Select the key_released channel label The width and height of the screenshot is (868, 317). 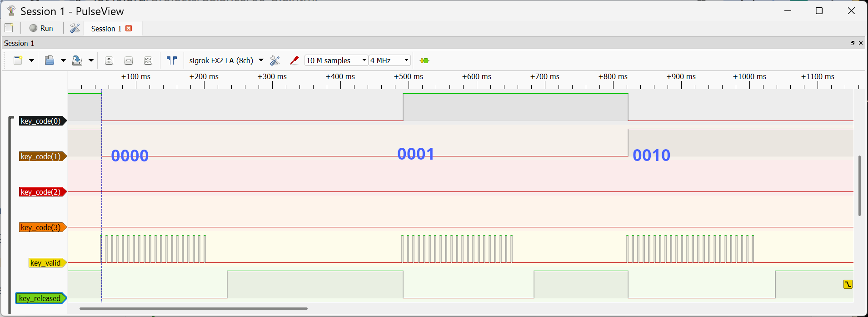(x=40, y=298)
